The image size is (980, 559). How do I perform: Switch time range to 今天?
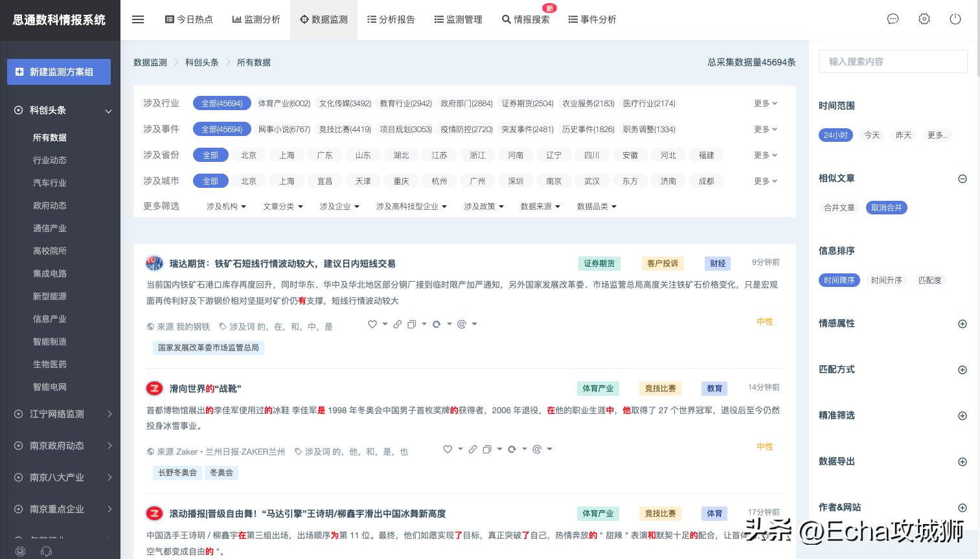click(871, 135)
